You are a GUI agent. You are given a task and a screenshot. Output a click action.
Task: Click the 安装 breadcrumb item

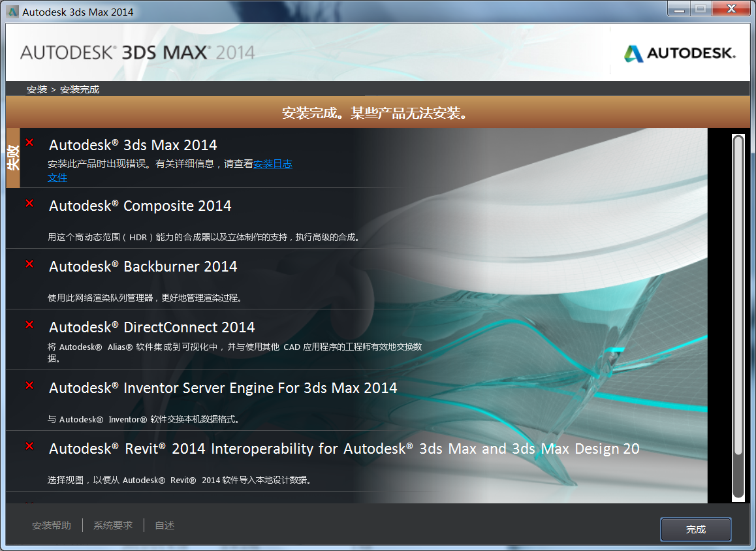(37, 89)
